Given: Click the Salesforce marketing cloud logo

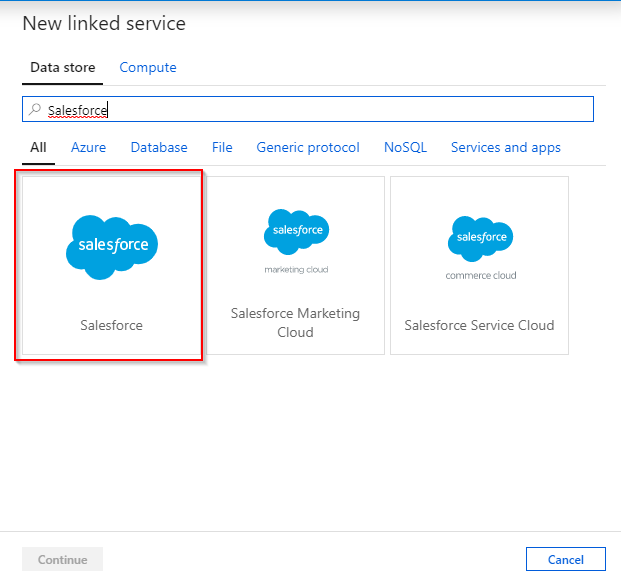Looking at the screenshot, I should click(296, 241).
